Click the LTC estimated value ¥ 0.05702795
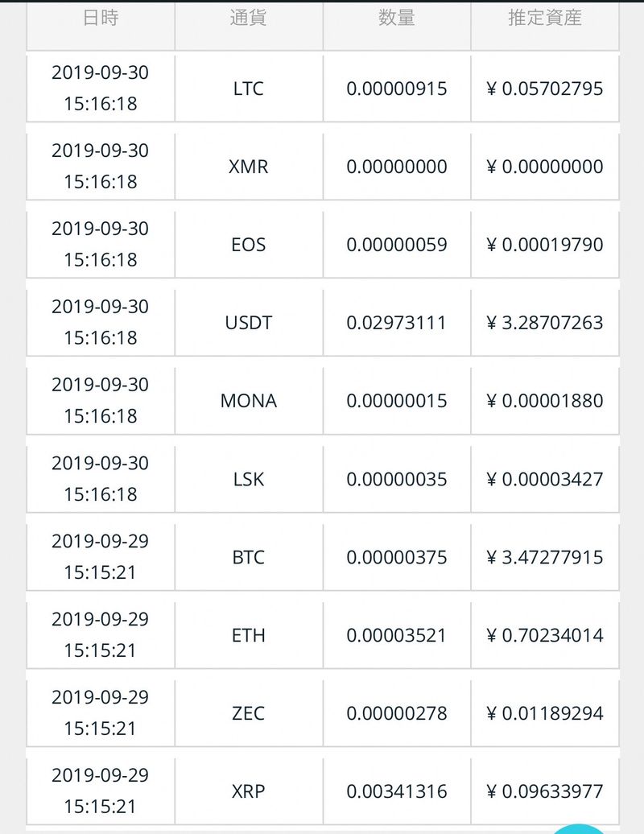644x834 pixels. (x=545, y=89)
